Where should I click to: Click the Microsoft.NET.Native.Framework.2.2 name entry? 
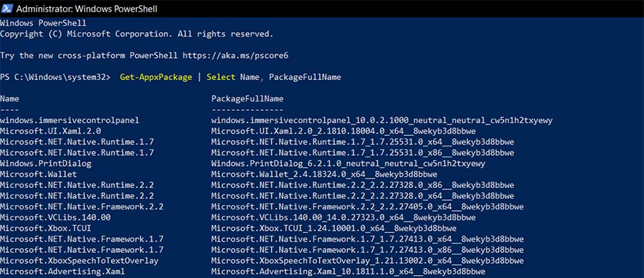[82, 207]
